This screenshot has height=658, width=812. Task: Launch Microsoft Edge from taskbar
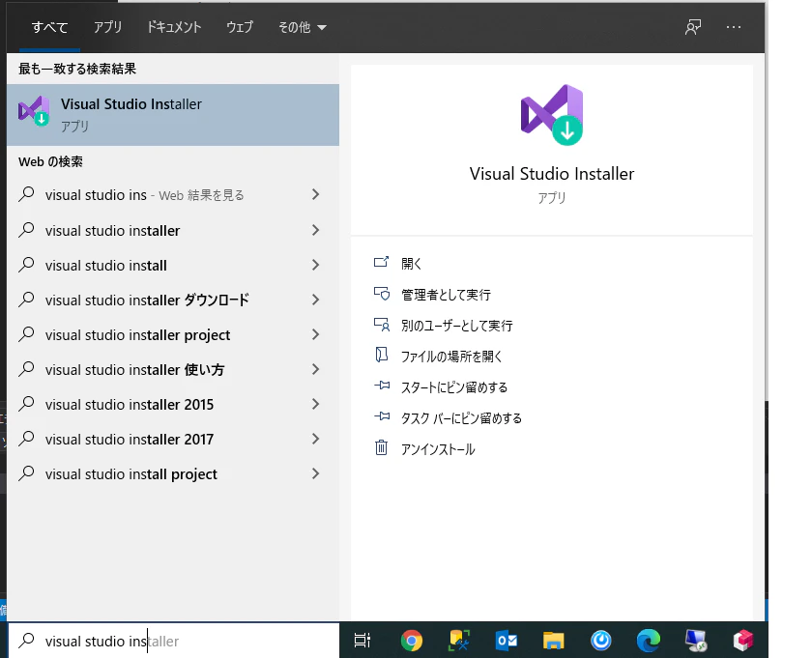(x=649, y=641)
